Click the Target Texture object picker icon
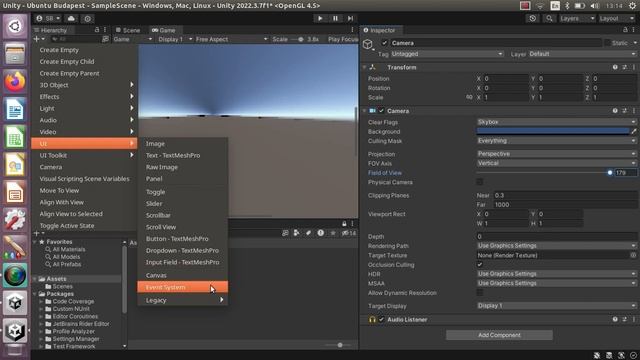 (x=633, y=255)
